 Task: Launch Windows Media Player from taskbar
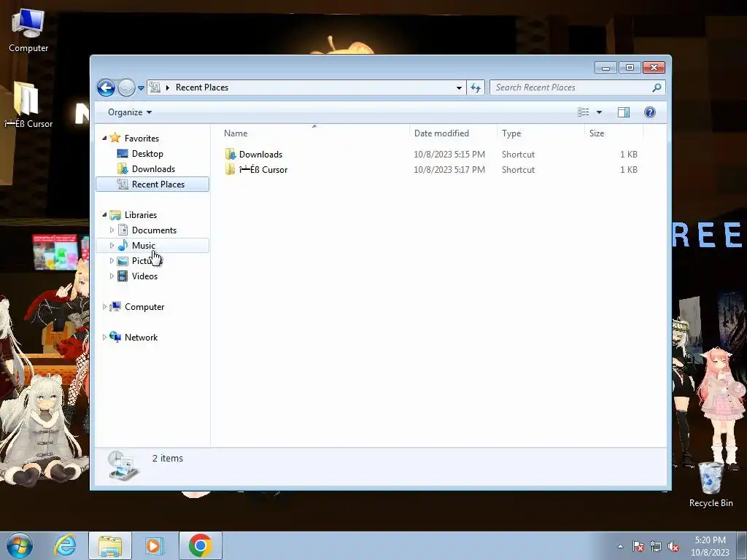[154, 545]
